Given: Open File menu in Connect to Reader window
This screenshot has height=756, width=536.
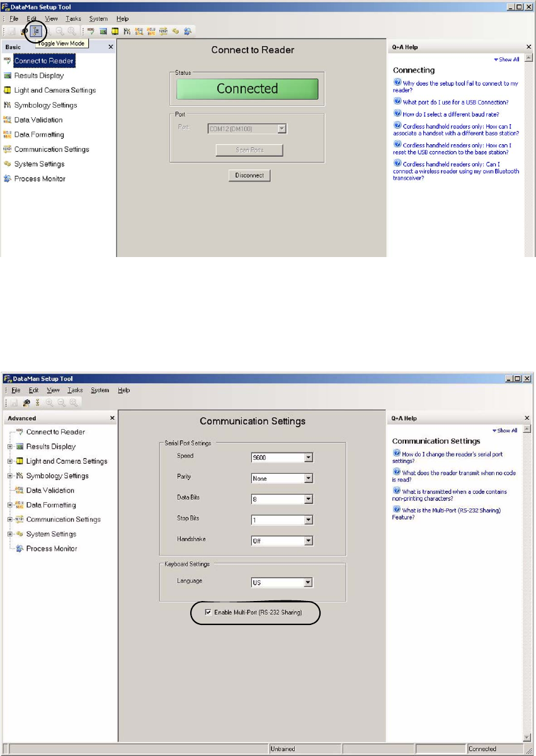Looking at the screenshot, I should [13, 19].
